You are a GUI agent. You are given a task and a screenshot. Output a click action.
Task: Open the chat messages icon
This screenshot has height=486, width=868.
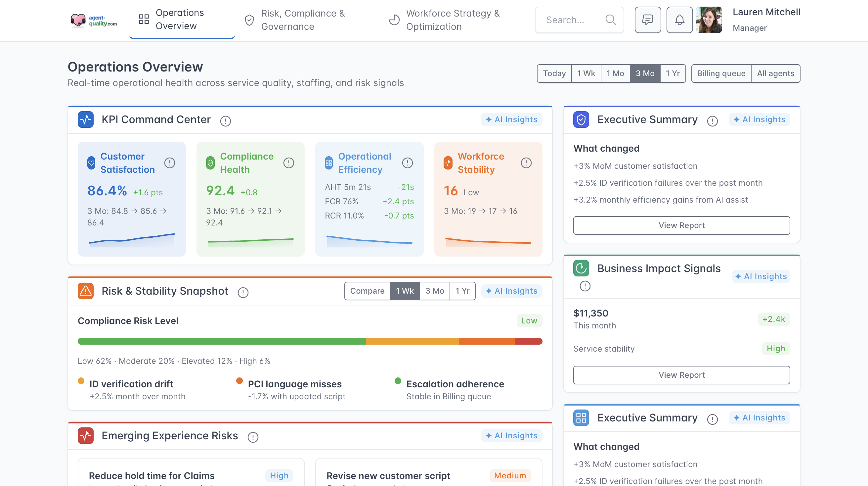pos(647,20)
